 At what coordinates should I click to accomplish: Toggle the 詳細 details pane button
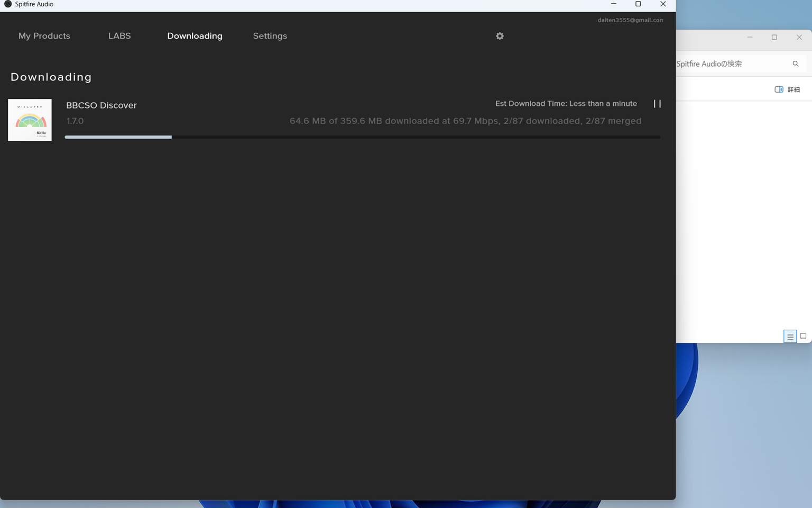pyautogui.click(x=787, y=89)
